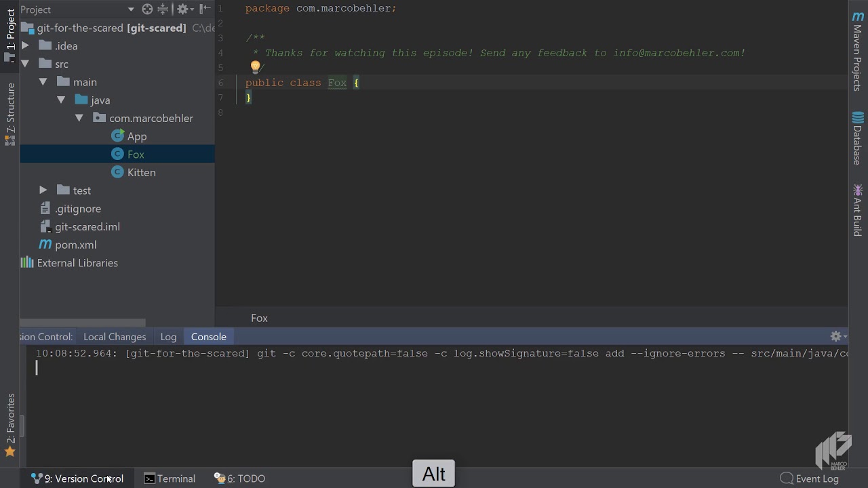Click the package declaration line
This screenshot has height=488, width=868.
coord(321,8)
